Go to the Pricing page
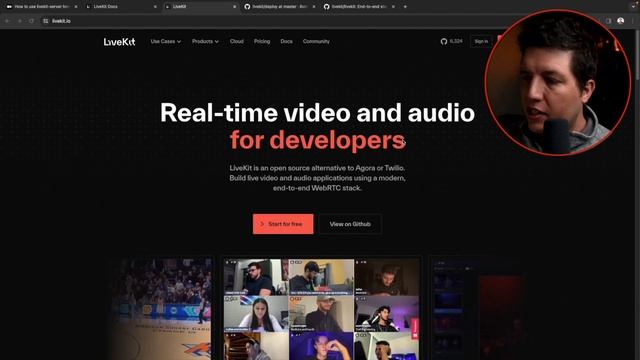Viewport: 640px width, 360px height. tap(262, 41)
